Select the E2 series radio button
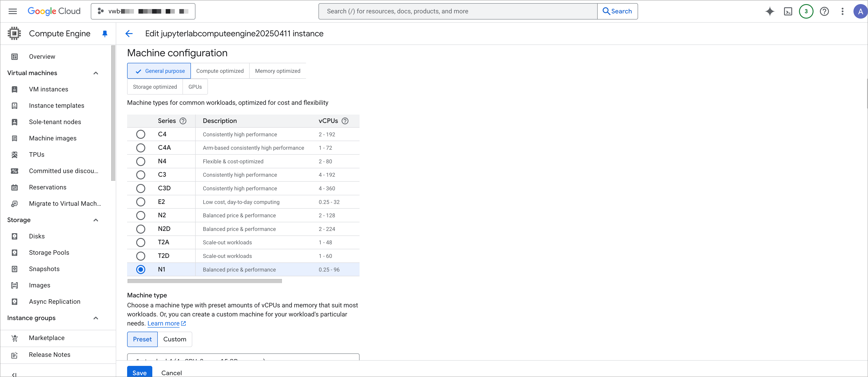 tap(141, 202)
